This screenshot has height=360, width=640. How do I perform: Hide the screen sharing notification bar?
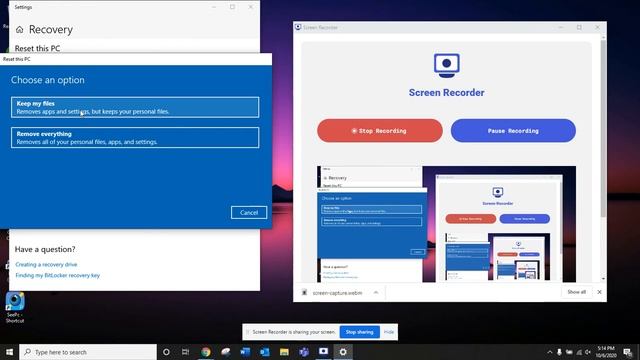(x=389, y=332)
